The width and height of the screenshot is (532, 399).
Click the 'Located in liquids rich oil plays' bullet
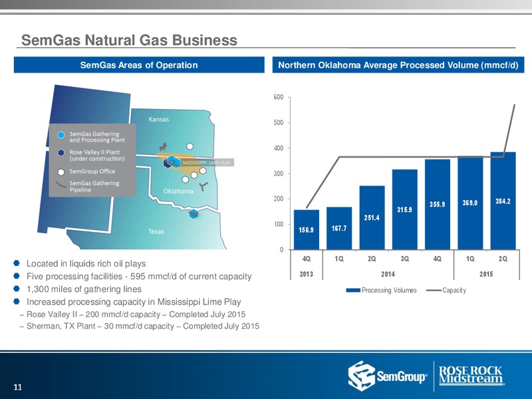pos(86,263)
